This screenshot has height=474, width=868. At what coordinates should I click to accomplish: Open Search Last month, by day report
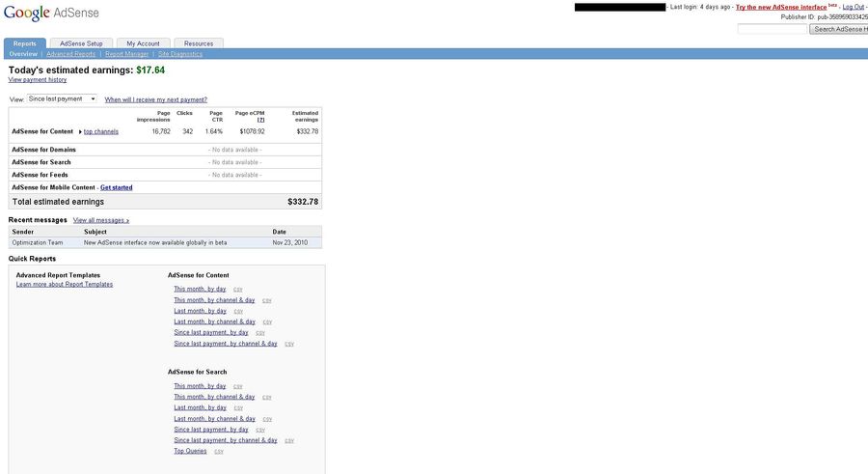[x=200, y=407]
